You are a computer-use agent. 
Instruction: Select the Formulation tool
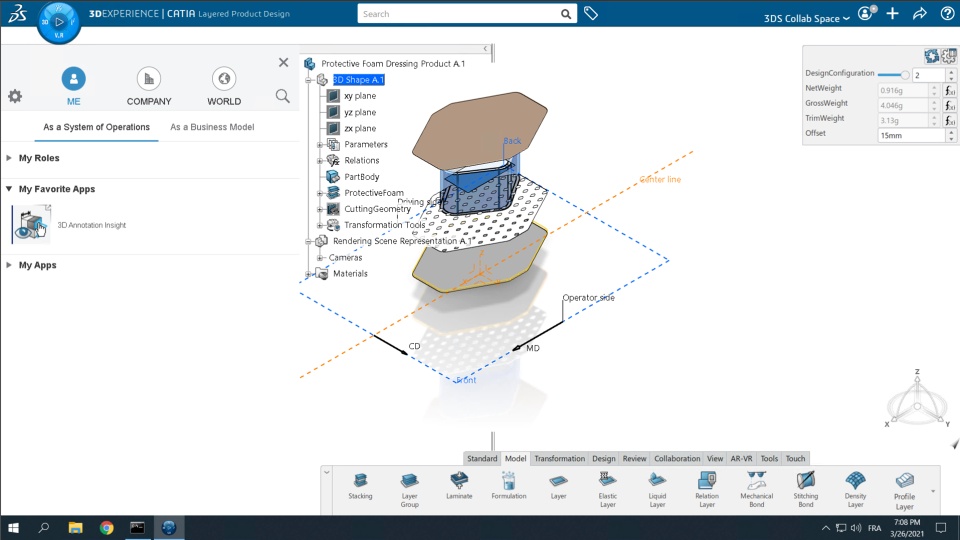509,486
